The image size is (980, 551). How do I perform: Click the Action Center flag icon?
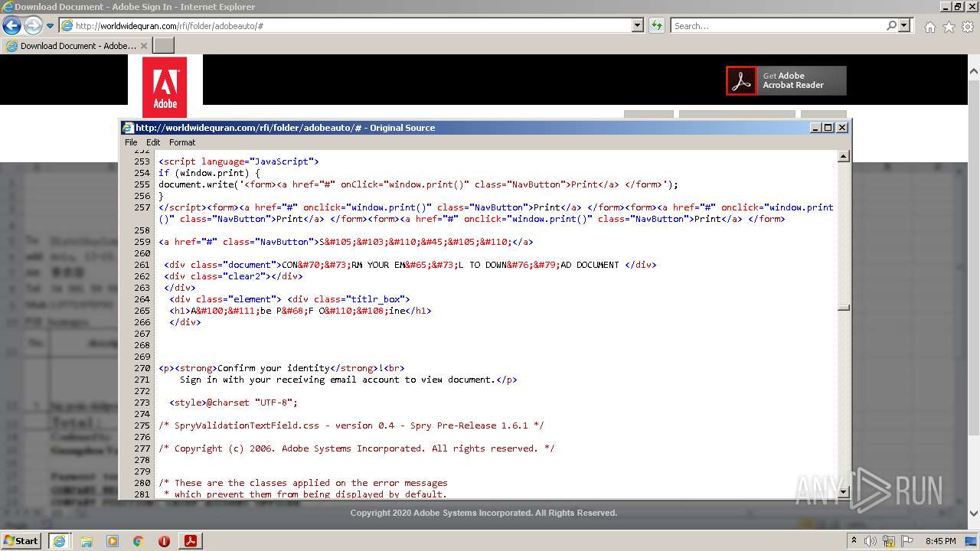(x=907, y=541)
